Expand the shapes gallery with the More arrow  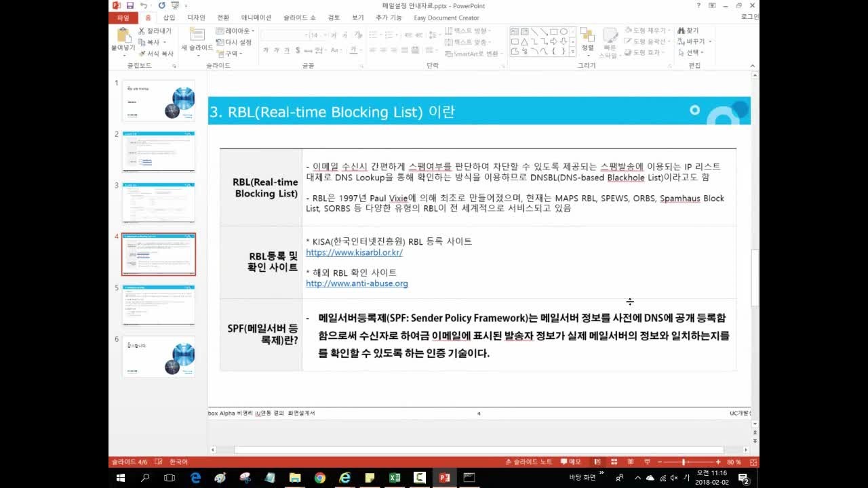573,52
